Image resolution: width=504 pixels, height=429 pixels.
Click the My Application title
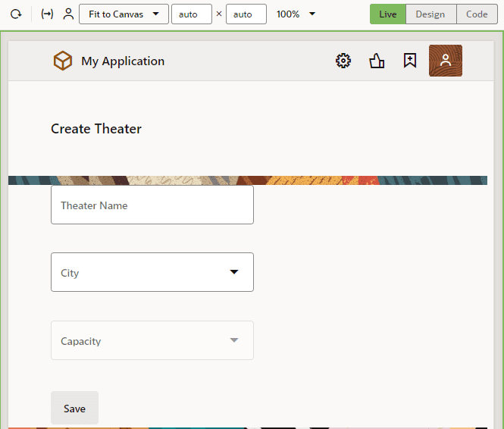123,61
